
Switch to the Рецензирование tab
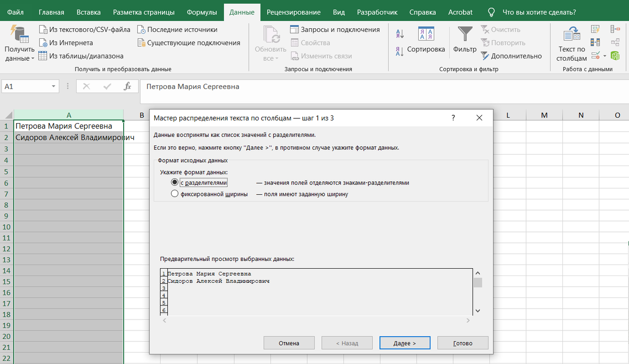click(x=294, y=12)
